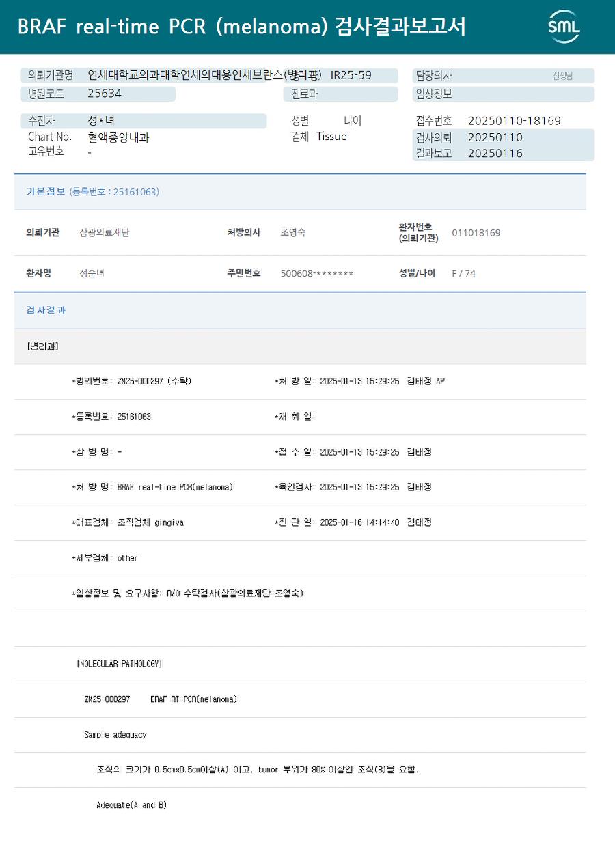Click the Sample adequacy row
615x868 pixels.
300,735
